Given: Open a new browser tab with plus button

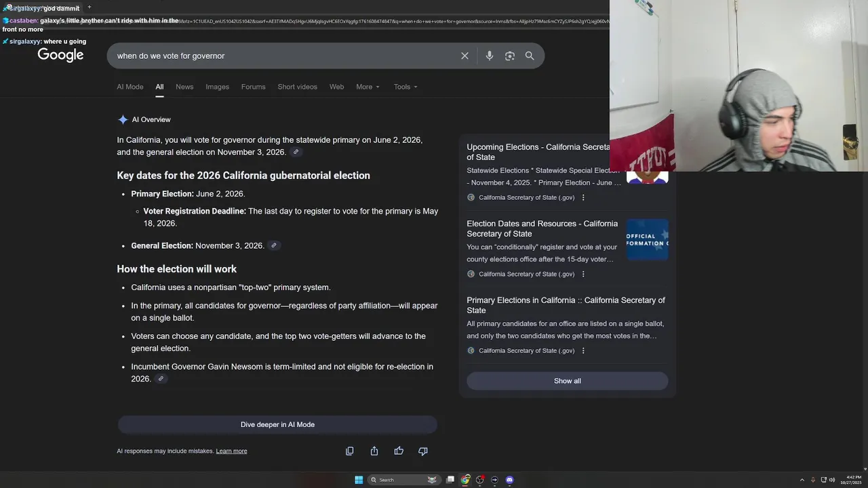Looking at the screenshot, I should (89, 7).
